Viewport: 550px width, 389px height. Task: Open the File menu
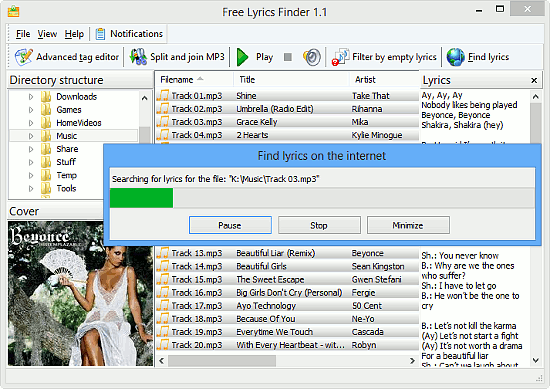(23, 34)
